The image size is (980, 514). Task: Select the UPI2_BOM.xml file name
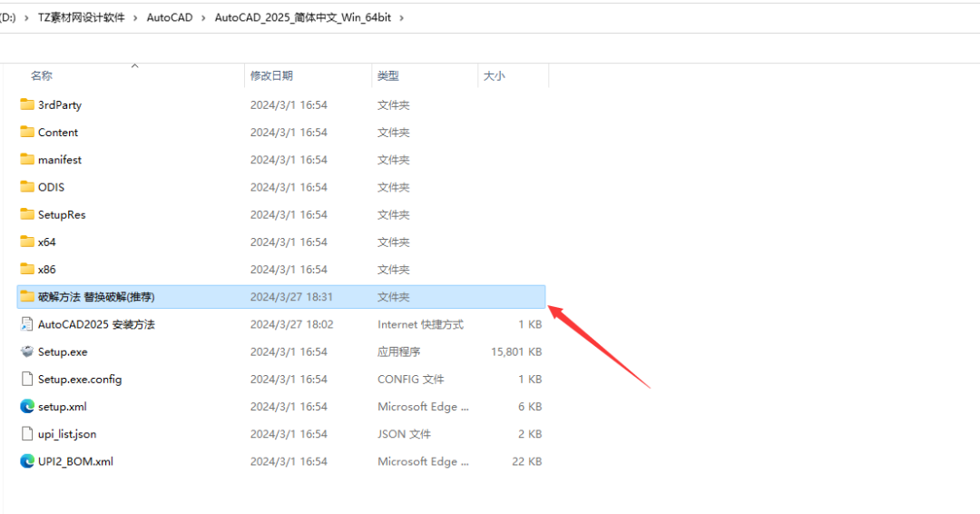tap(75, 461)
